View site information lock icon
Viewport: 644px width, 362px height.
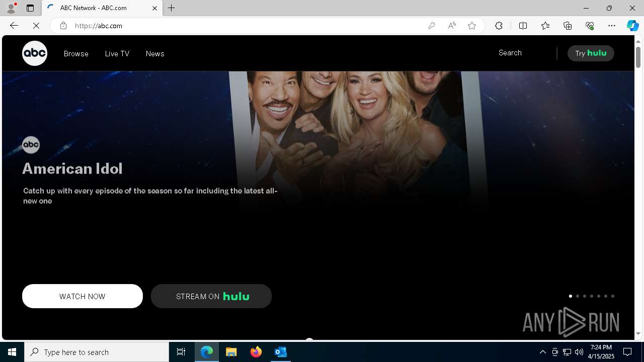pos(63,26)
